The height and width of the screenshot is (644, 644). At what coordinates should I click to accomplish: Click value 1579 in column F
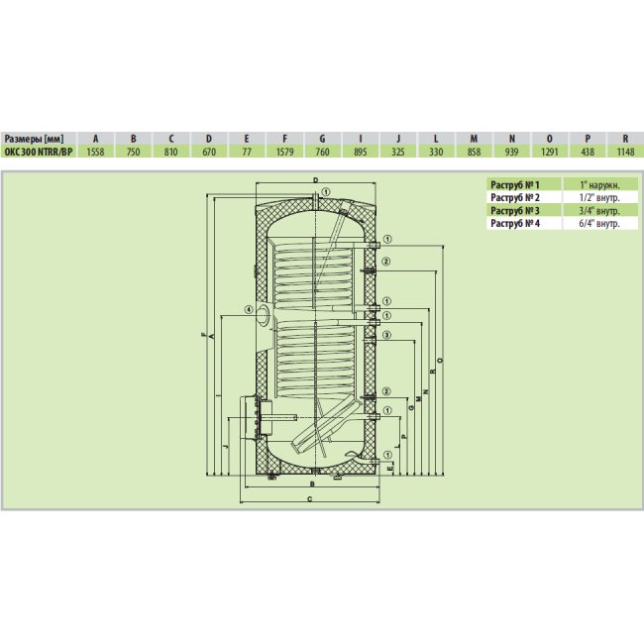pyautogui.click(x=284, y=153)
